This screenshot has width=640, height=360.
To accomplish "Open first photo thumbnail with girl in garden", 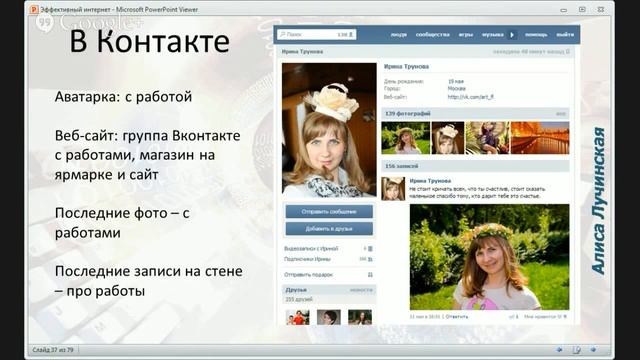I will [406, 138].
